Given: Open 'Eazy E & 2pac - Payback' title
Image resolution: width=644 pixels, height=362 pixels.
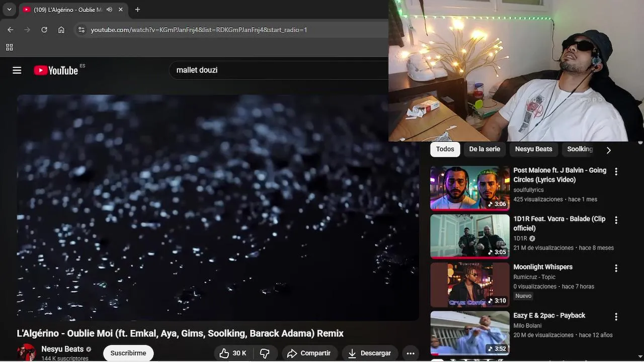Looking at the screenshot, I should [549, 315].
